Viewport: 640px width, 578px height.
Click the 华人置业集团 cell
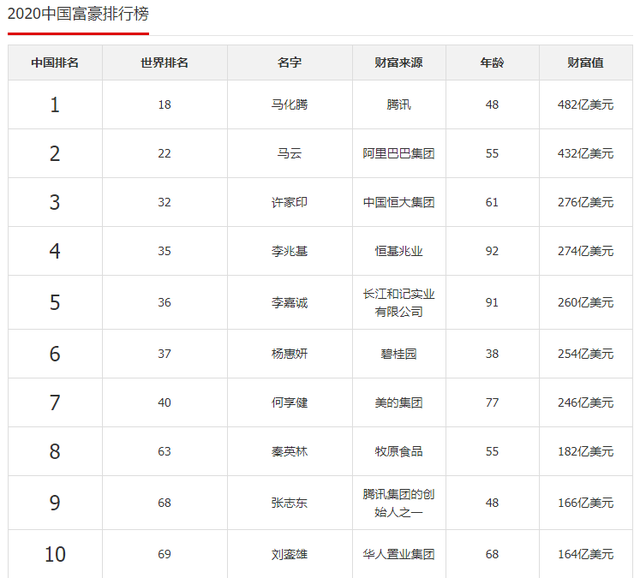(x=399, y=554)
